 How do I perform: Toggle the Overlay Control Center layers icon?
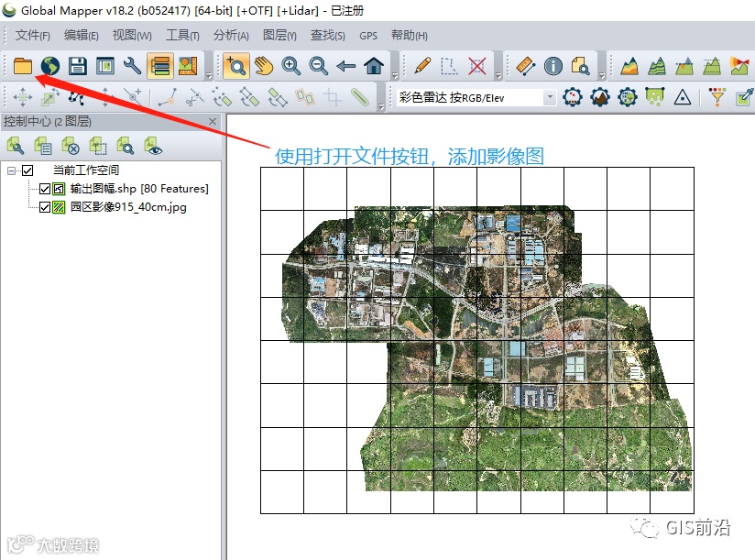click(x=159, y=66)
